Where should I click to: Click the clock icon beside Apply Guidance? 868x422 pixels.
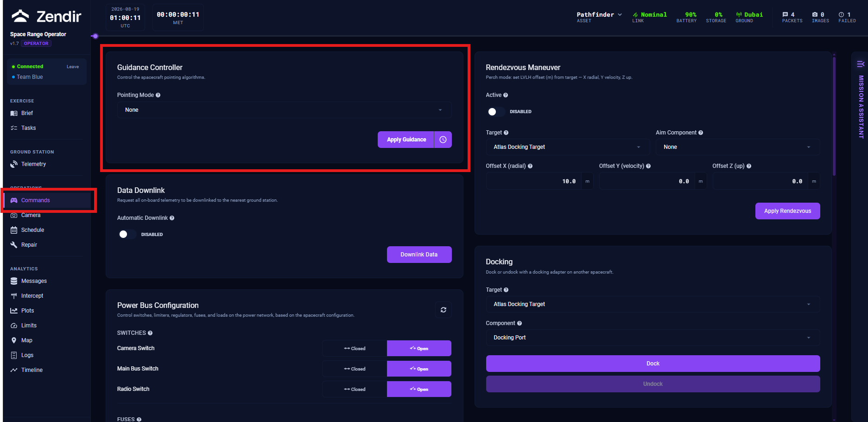(443, 140)
